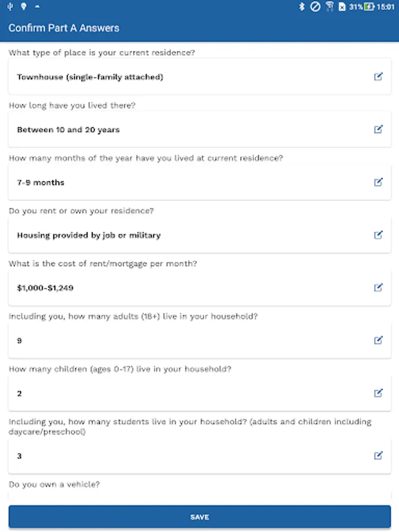The height and width of the screenshot is (532, 399).
Task: Edit the 'How long have you lived there' answer
Action: point(378,129)
